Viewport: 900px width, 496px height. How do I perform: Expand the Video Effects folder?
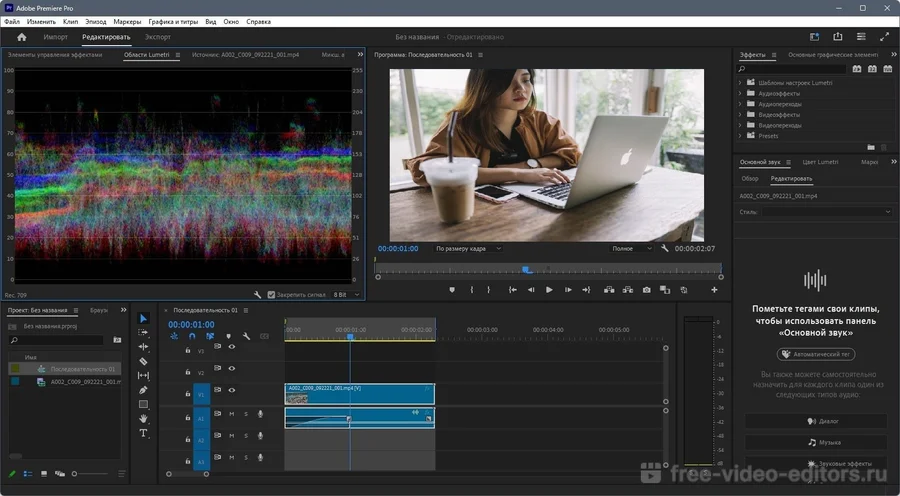[740, 115]
